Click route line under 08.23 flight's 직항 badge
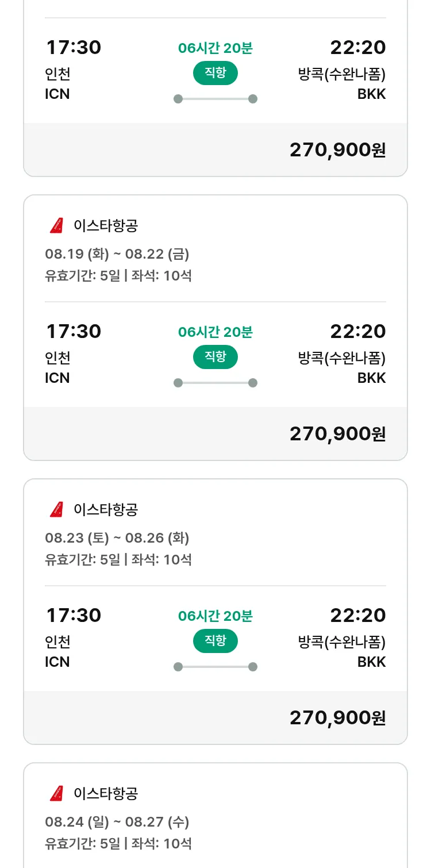This screenshot has height=868, width=431. pos(215,667)
